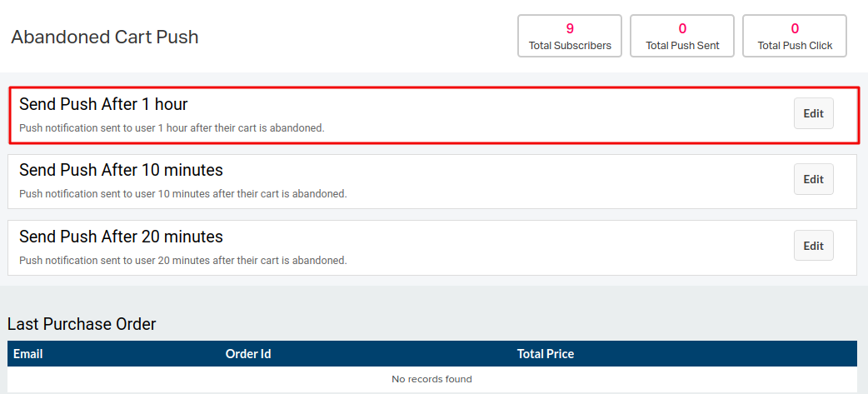Image resolution: width=868 pixels, height=394 pixels.
Task: Click Edit for Send Push After 10 minutes
Action: coord(813,179)
